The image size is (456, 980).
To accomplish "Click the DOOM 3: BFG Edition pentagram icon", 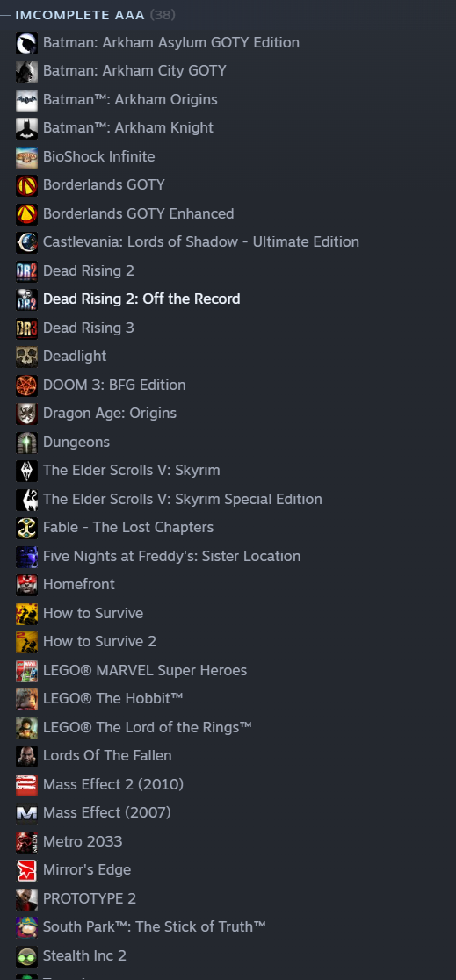I will pos(26,385).
